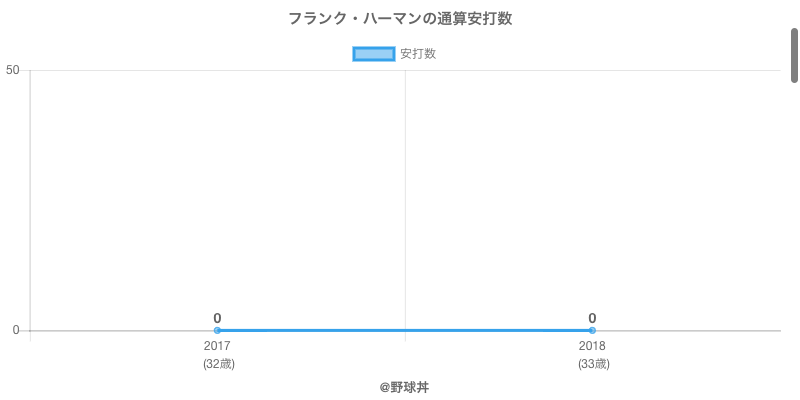This screenshot has height=400, width=800.
Task: Click the (32歳) age label
Action: point(218,364)
